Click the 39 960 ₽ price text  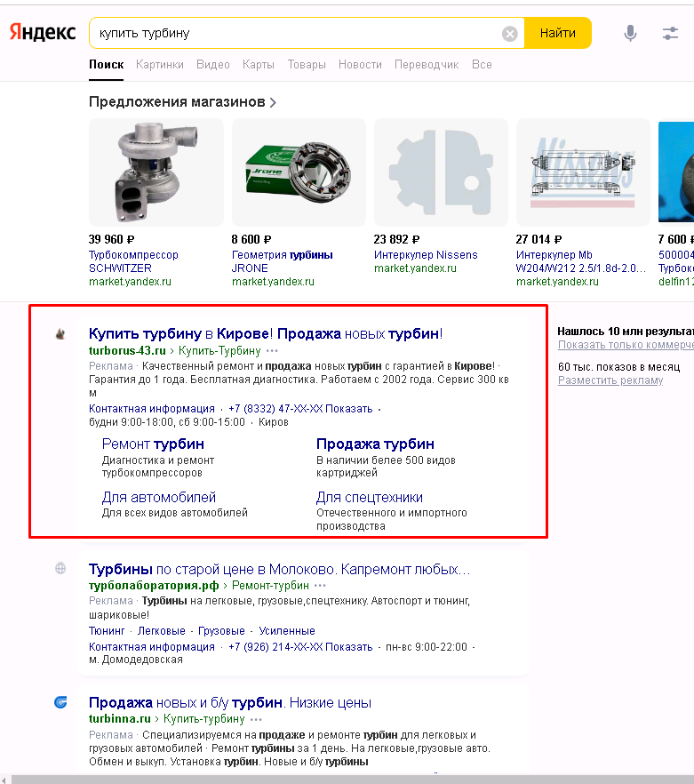(x=111, y=239)
